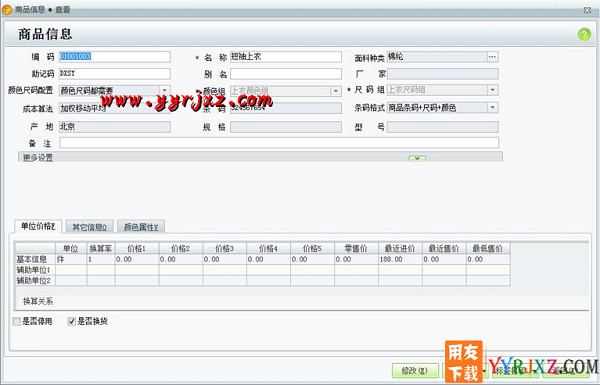Screen dimensions: 600x385
Task: Click the 条码 input field
Action: (286, 108)
